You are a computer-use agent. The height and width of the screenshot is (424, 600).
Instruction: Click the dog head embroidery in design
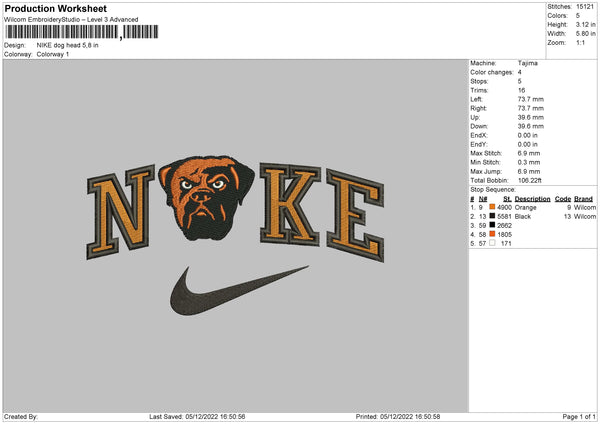pyautogui.click(x=207, y=198)
